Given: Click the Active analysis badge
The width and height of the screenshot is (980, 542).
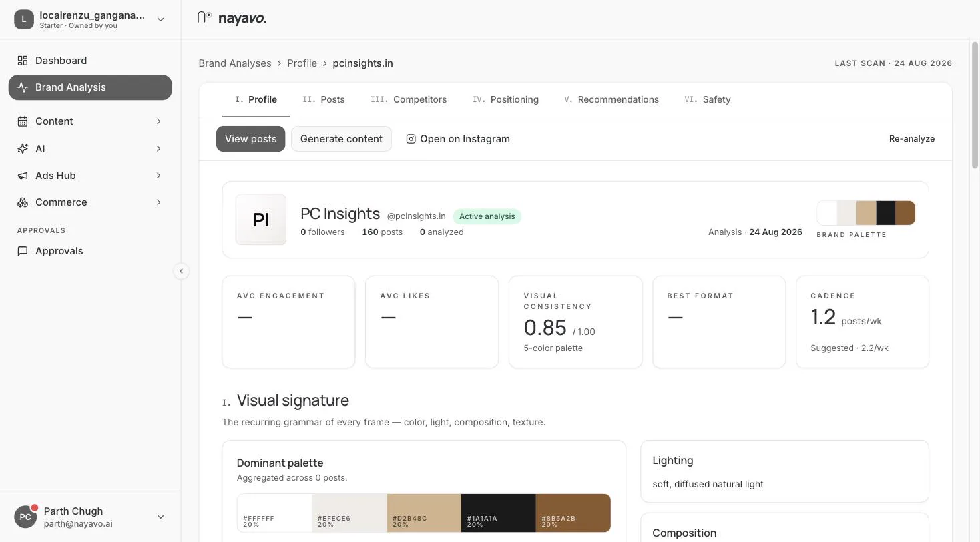Looking at the screenshot, I should click(487, 216).
